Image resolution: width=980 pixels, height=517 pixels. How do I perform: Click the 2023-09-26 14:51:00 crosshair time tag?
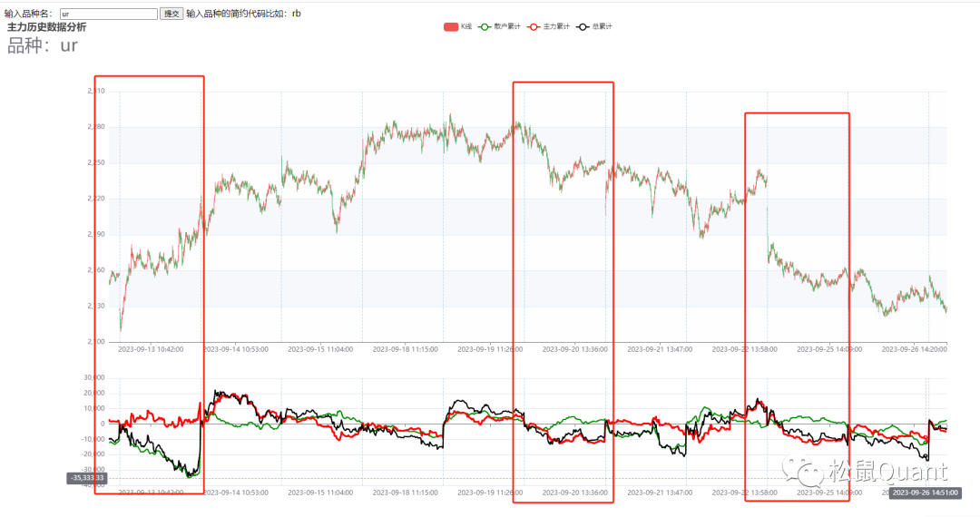[x=920, y=493]
